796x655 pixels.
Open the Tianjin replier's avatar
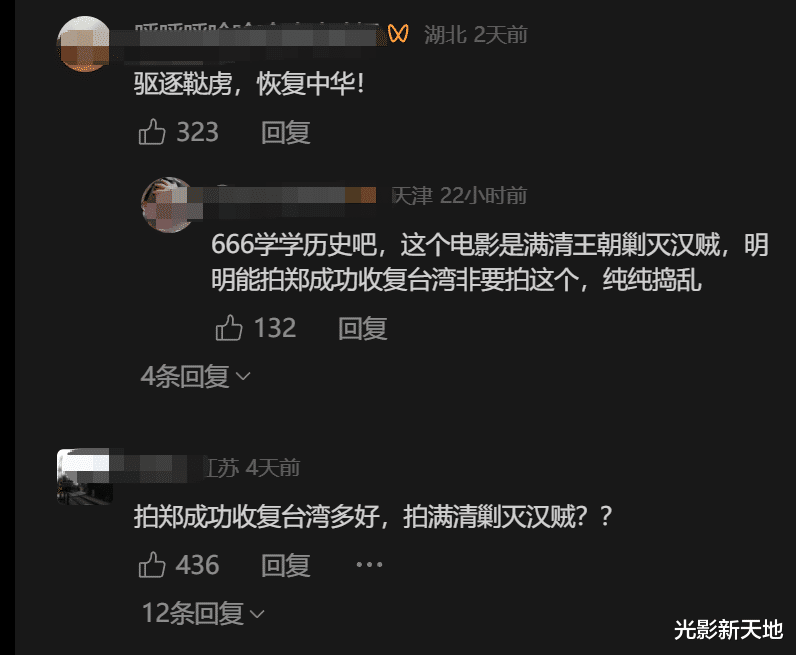pos(167,205)
